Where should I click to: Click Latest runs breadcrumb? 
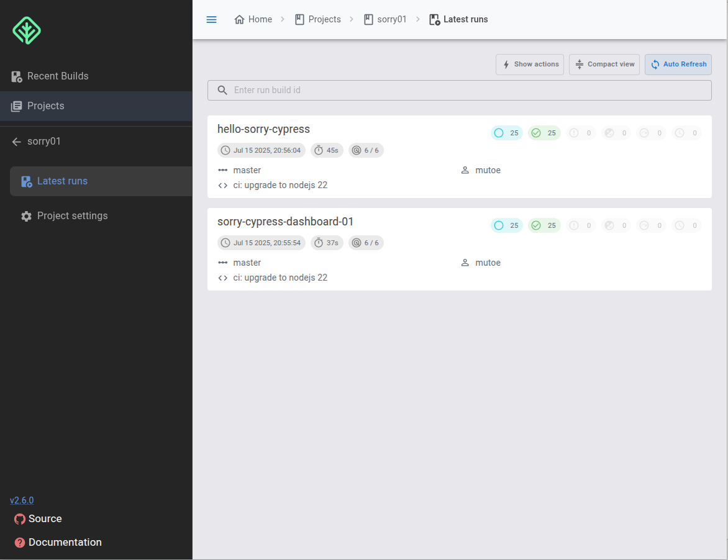click(x=458, y=19)
